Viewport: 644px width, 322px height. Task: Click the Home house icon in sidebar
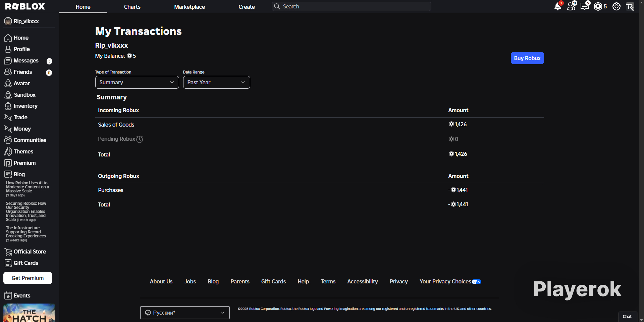8,38
